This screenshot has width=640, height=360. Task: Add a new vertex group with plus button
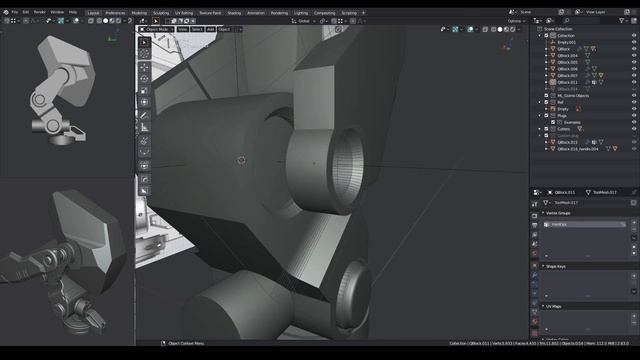tap(634, 223)
